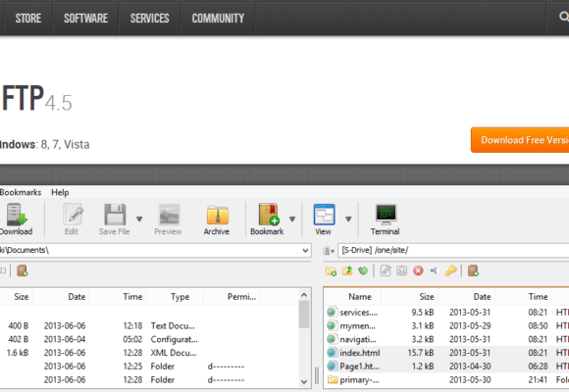Click the rename icon in remote pane
Screen dimensions: 569x392
click(435, 270)
